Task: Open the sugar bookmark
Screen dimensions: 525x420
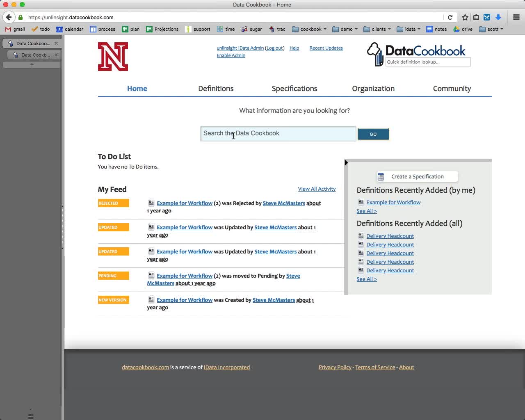Action: pyautogui.click(x=252, y=29)
